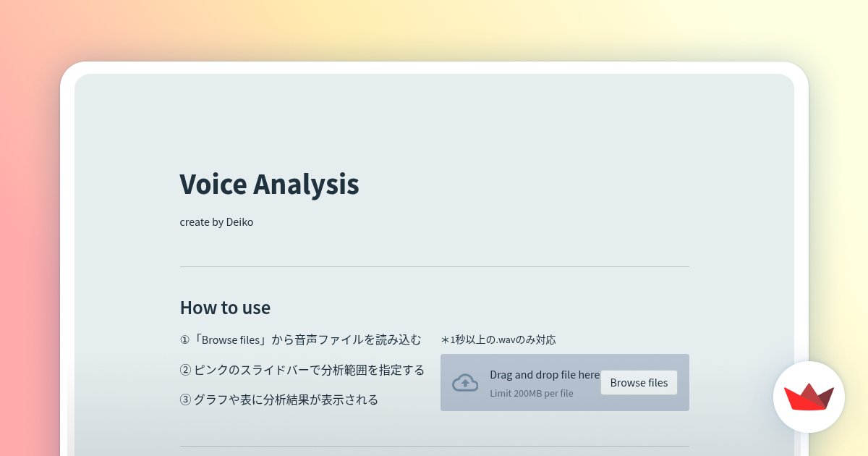Screen dimensions: 868x456
Task: Click the 'create by Deiko' text
Action: (x=216, y=222)
